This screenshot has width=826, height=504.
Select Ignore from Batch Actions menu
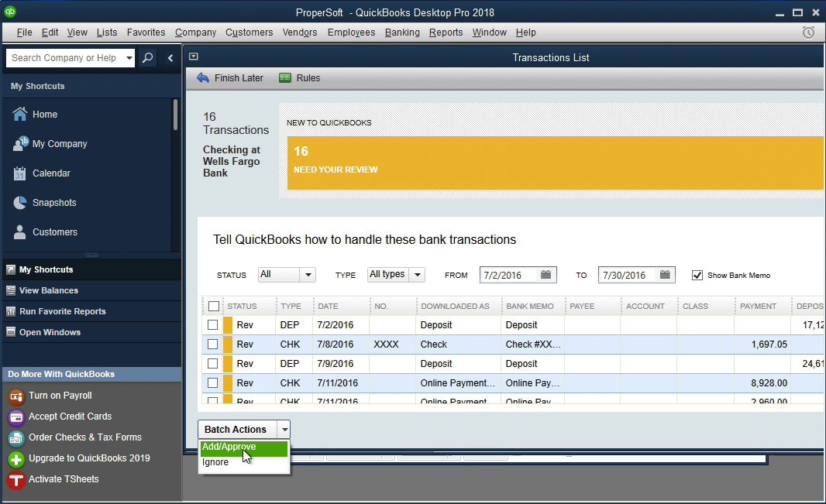244,462
